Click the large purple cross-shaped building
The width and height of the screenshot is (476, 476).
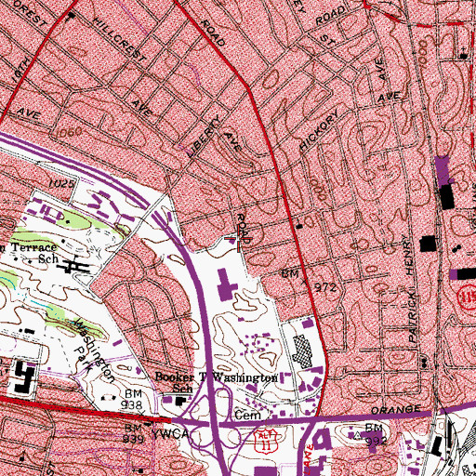tap(226, 284)
